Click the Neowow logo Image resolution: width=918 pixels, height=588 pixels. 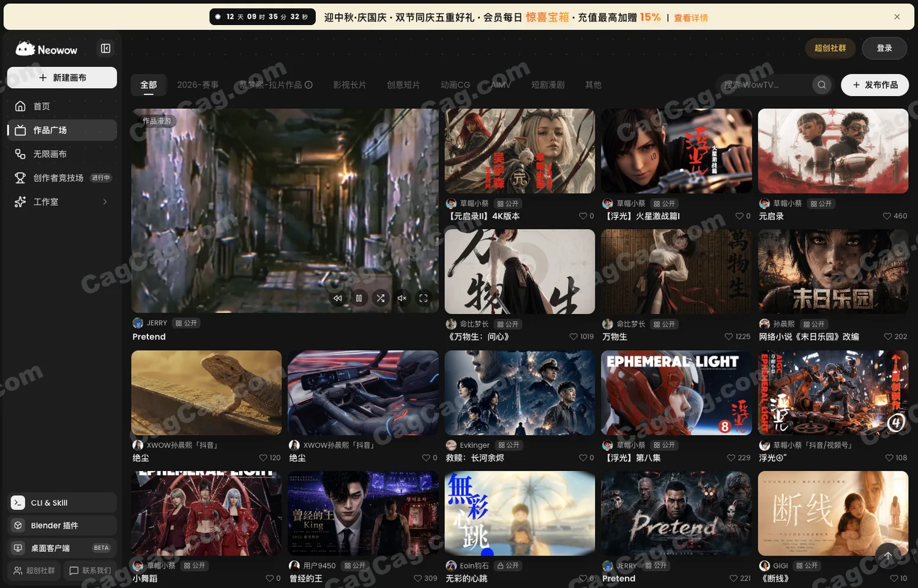coord(47,49)
